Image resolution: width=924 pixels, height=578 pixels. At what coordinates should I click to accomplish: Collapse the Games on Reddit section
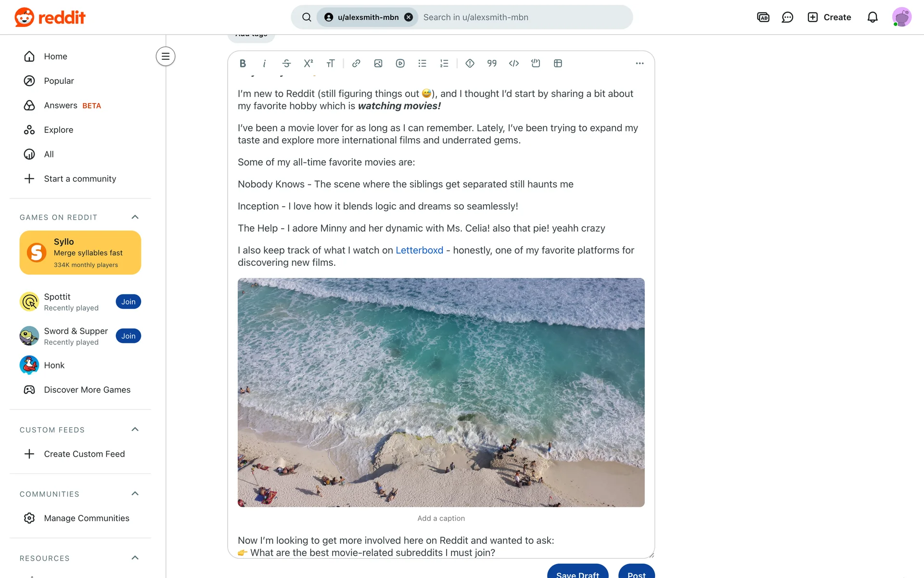pos(135,217)
